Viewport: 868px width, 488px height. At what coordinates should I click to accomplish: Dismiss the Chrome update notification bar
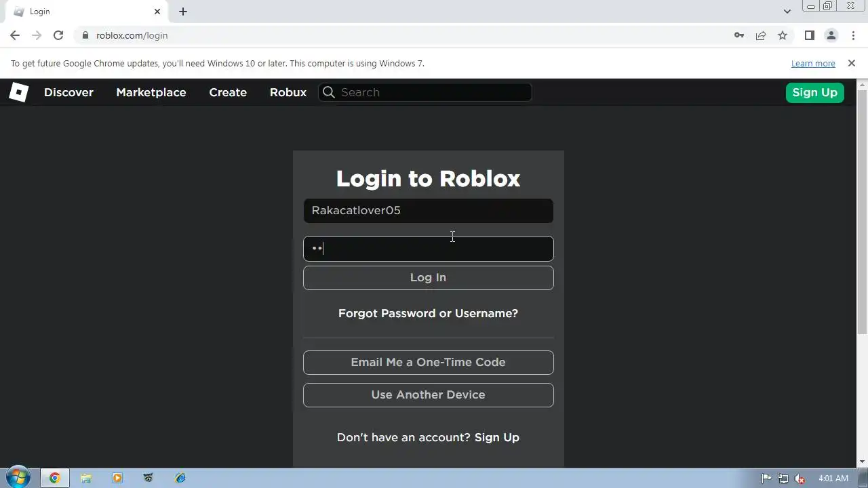click(852, 63)
